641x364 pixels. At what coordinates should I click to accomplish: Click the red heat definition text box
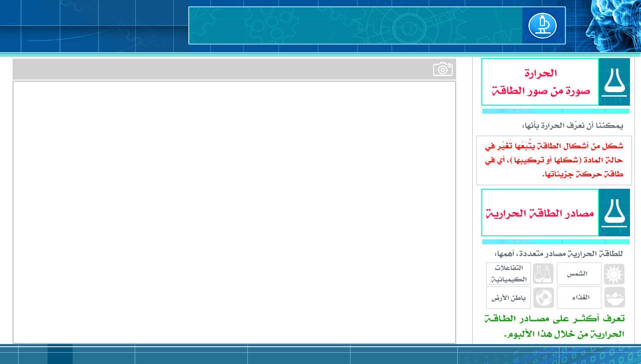tap(554, 160)
